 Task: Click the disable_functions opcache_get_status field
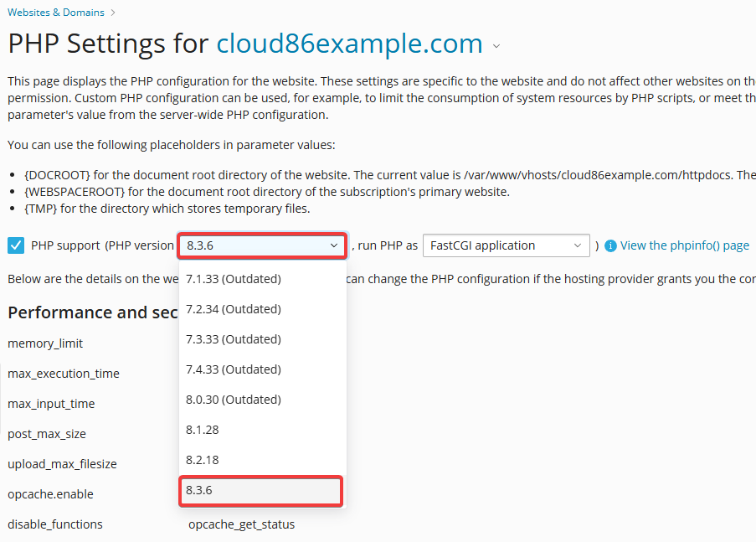point(242,524)
